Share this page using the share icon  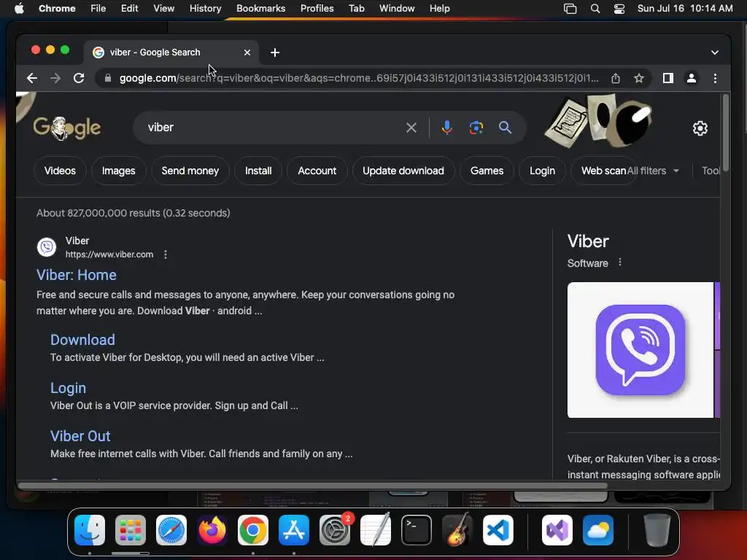616,78
